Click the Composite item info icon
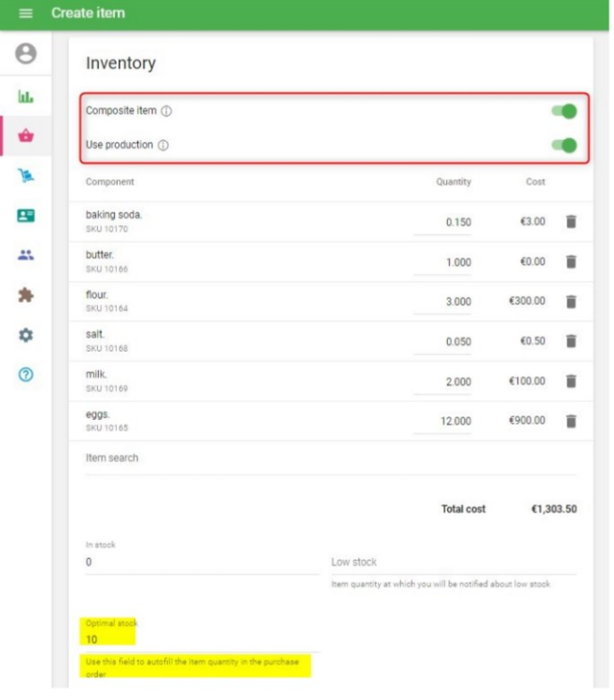Viewport: 614px width, 700px height. point(166,111)
